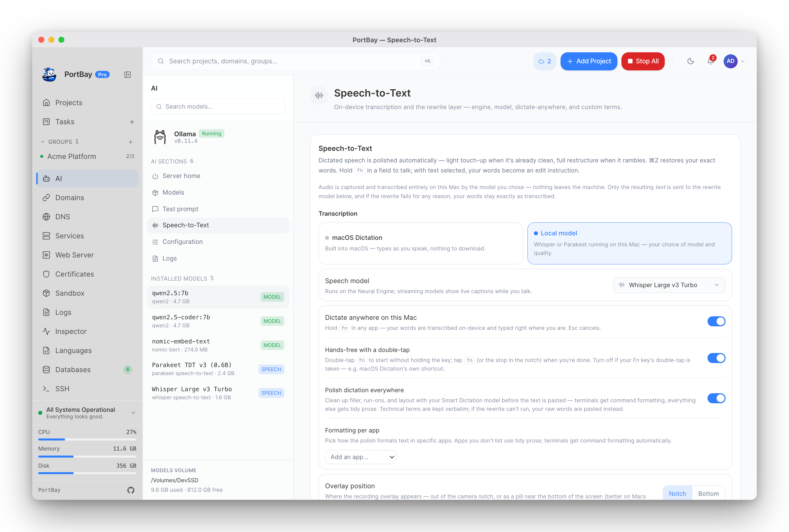This screenshot has height=532, width=789.
Task: Open the AI section in sidebar
Action: (x=87, y=179)
